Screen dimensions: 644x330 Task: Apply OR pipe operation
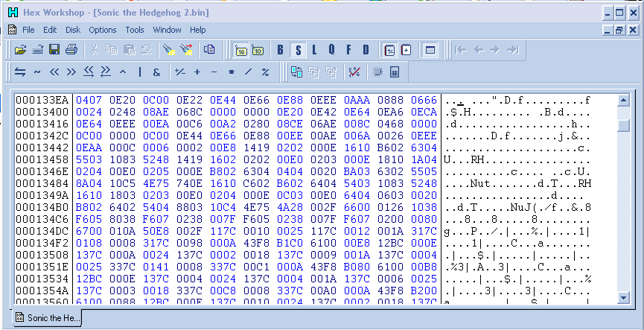140,72
